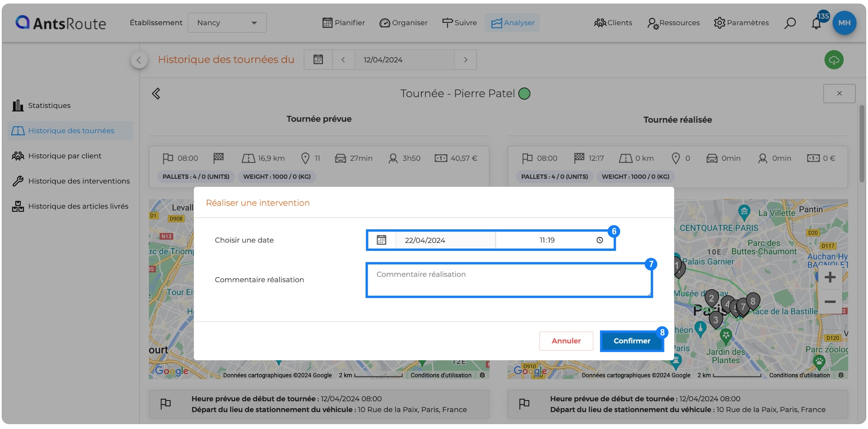Image resolution: width=868 pixels, height=429 pixels.
Task: Go to previous day arrow
Action: click(343, 59)
